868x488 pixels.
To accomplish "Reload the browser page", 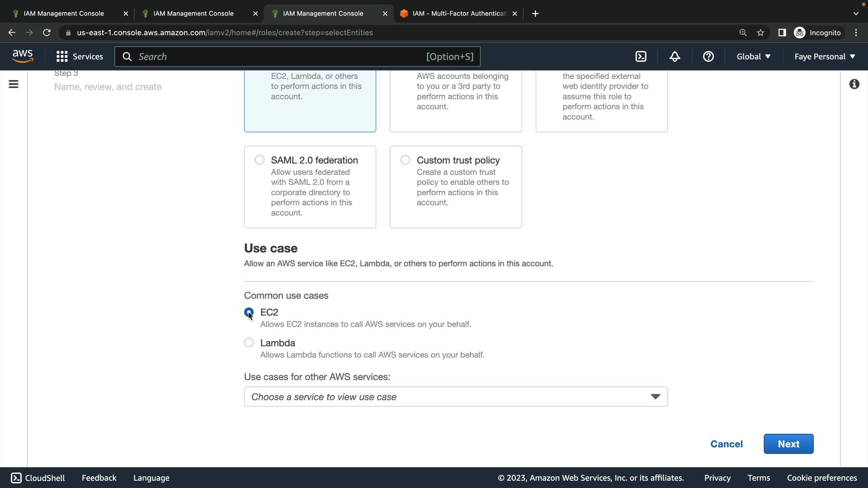I will coord(47,33).
